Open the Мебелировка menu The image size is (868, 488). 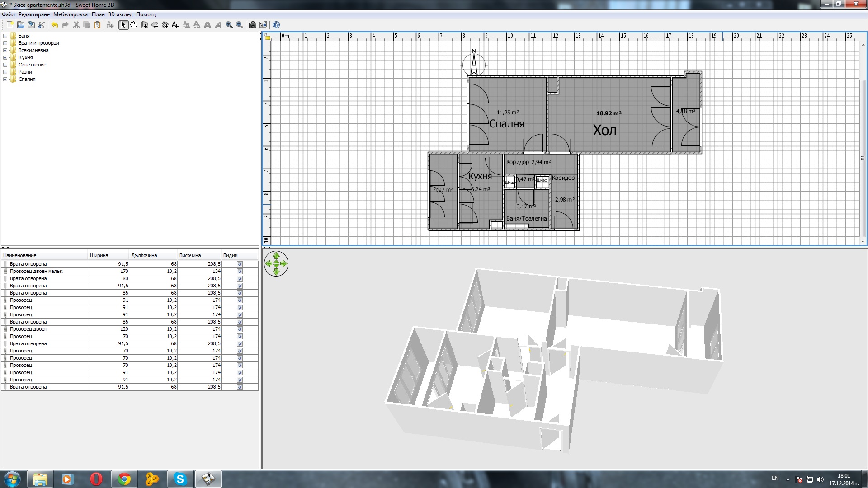tap(70, 14)
